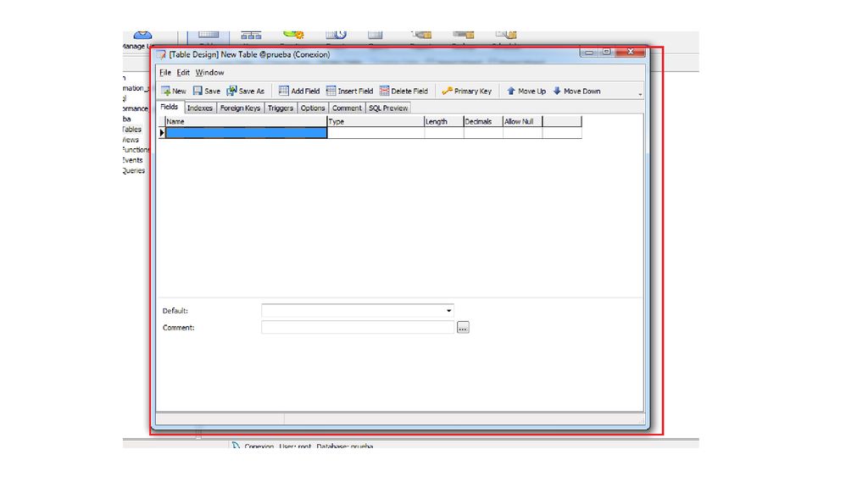Switch to the Comment tab
Image resolution: width=868 pixels, height=488 pixels.
(347, 108)
